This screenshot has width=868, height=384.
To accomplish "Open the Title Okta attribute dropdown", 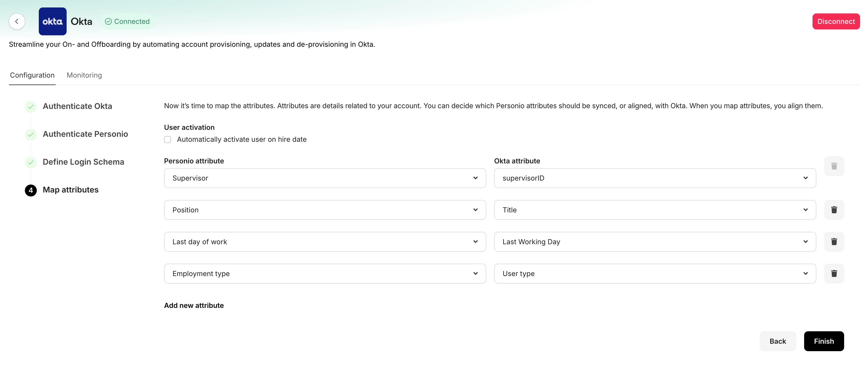I will (654, 210).
